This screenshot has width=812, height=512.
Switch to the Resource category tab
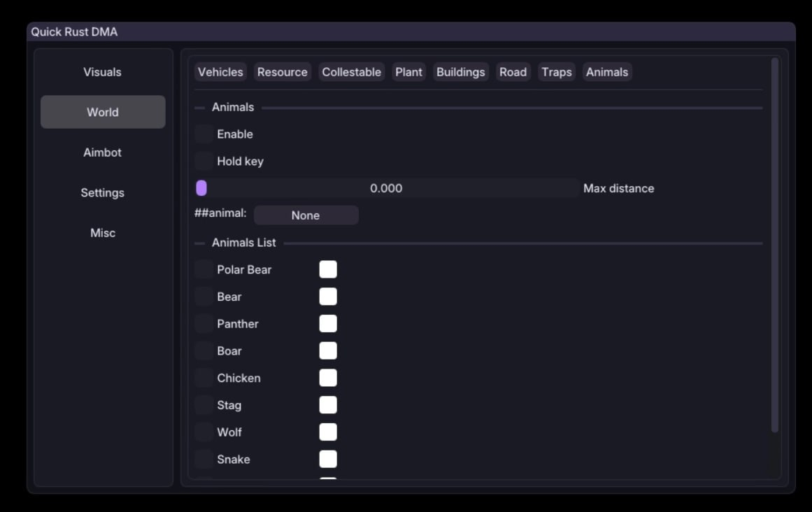[x=282, y=72]
